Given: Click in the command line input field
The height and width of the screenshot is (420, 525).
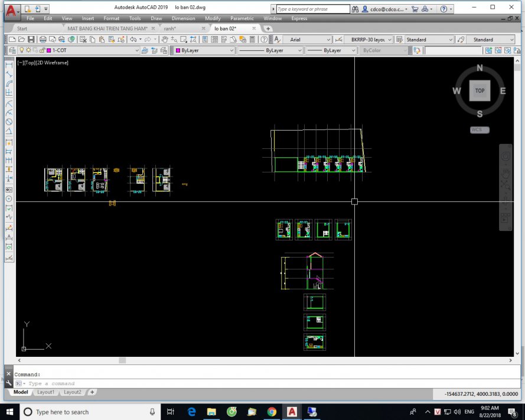Looking at the screenshot, I should [x=268, y=383].
